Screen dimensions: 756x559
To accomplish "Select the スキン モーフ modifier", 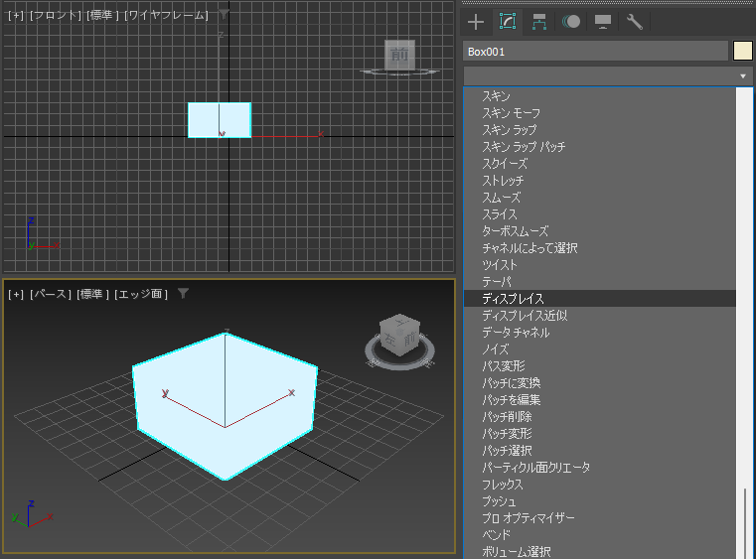I will point(600,113).
